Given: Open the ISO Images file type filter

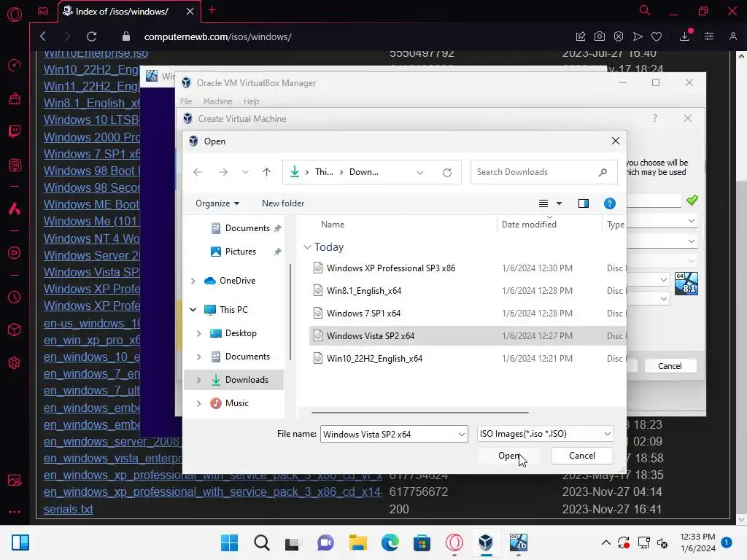Looking at the screenshot, I should (x=545, y=434).
